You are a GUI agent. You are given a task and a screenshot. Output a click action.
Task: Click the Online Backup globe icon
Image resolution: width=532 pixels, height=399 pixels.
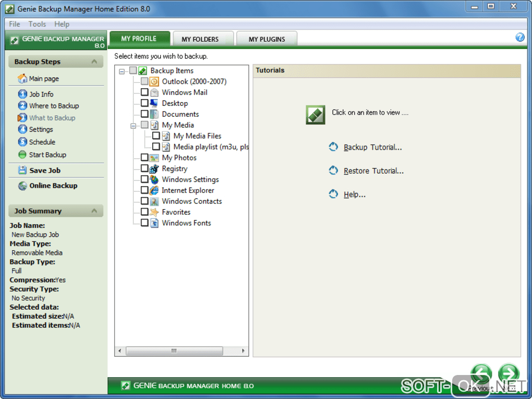22,186
